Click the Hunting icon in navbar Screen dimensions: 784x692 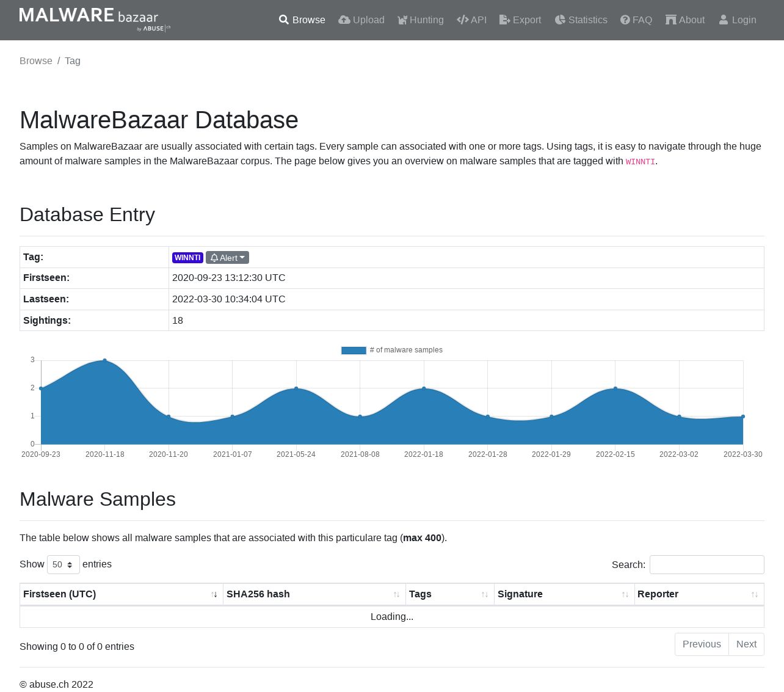tap(402, 20)
